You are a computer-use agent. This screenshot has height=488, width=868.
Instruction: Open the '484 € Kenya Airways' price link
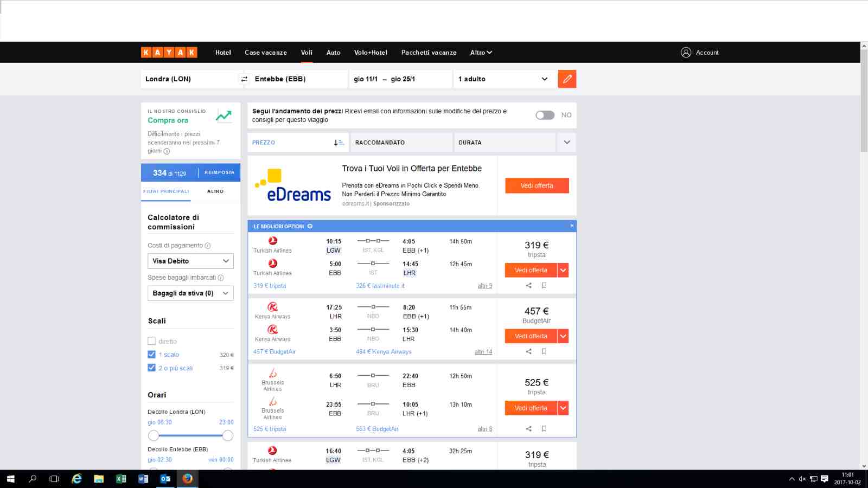tap(384, 352)
